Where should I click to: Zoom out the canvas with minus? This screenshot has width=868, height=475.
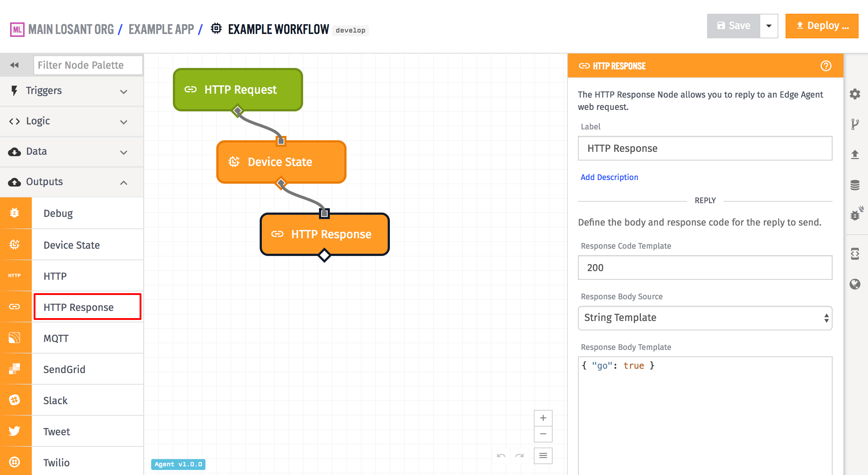pyautogui.click(x=543, y=434)
